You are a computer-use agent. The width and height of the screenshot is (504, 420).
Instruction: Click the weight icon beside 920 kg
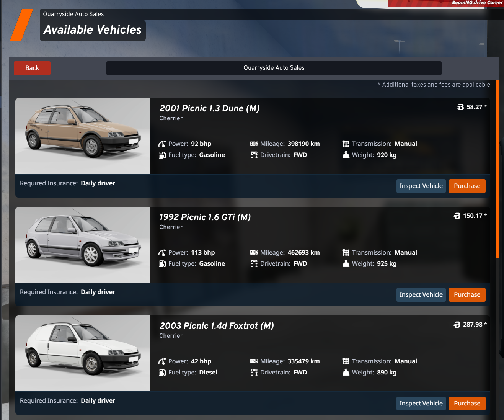coord(346,155)
